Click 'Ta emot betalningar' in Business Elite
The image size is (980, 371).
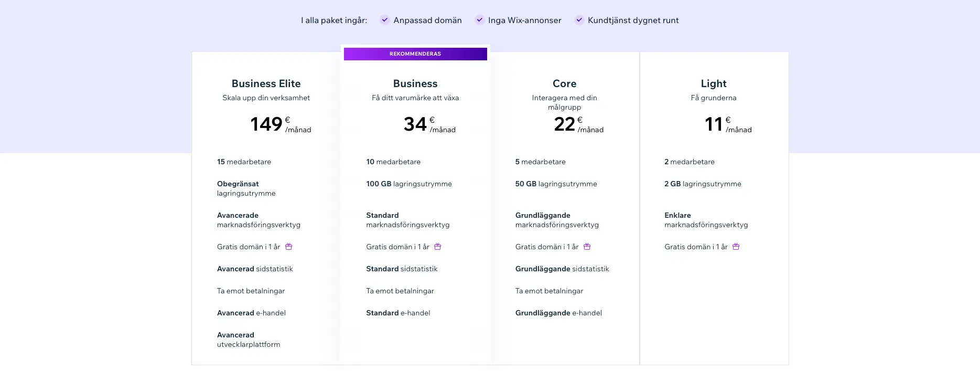tap(251, 291)
